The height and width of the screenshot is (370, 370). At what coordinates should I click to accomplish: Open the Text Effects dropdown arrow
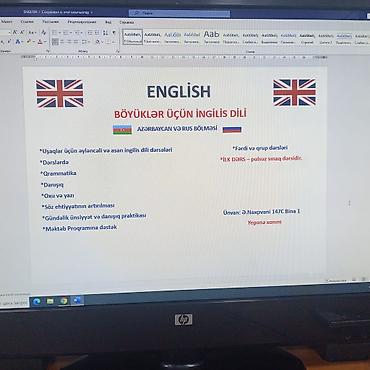pyautogui.click(x=22, y=42)
